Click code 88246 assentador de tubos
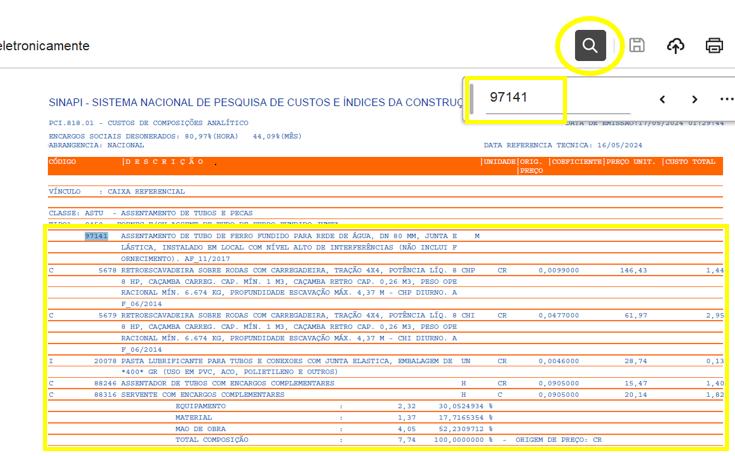The image size is (735, 456). pos(104,383)
